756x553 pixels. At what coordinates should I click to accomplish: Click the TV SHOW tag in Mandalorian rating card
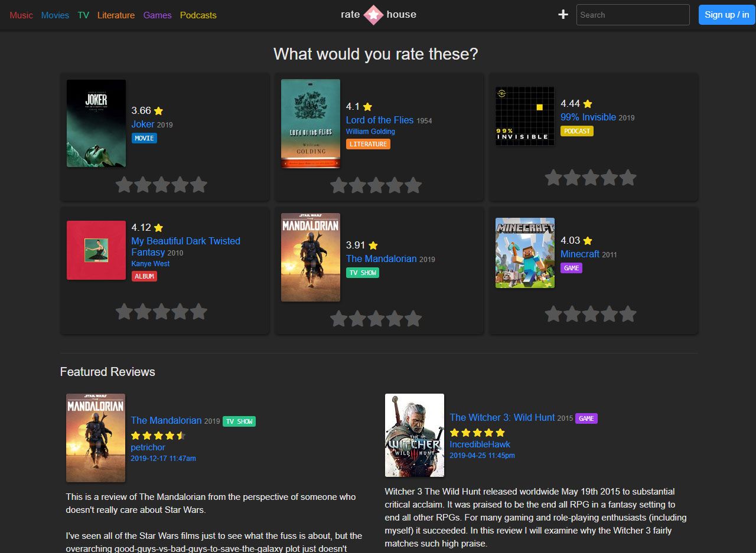pos(362,273)
